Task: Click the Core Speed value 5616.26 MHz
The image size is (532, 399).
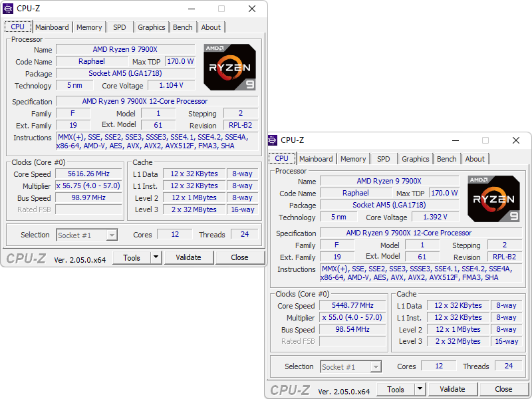Action: click(88, 174)
